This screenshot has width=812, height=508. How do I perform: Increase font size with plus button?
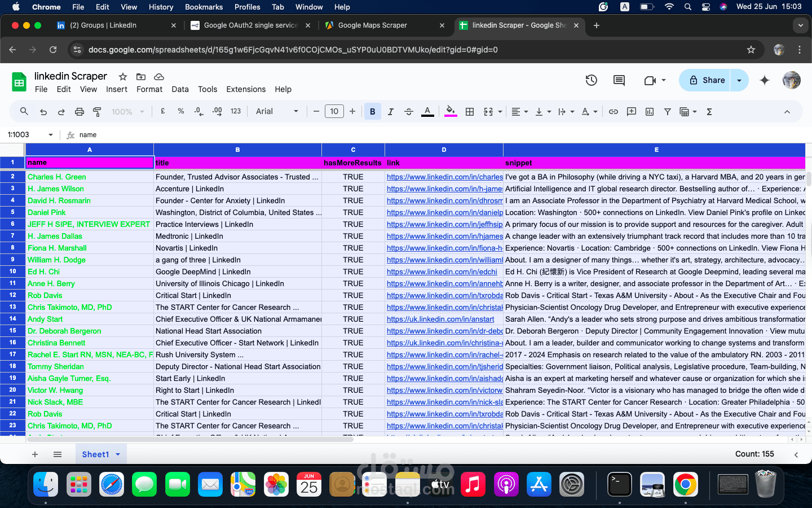(x=352, y=111)
